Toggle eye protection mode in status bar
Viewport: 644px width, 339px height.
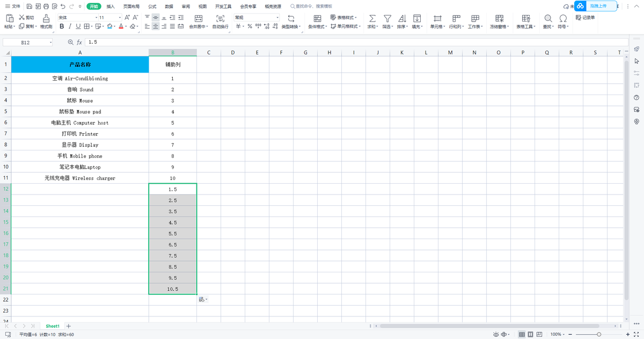pos(496,334)
